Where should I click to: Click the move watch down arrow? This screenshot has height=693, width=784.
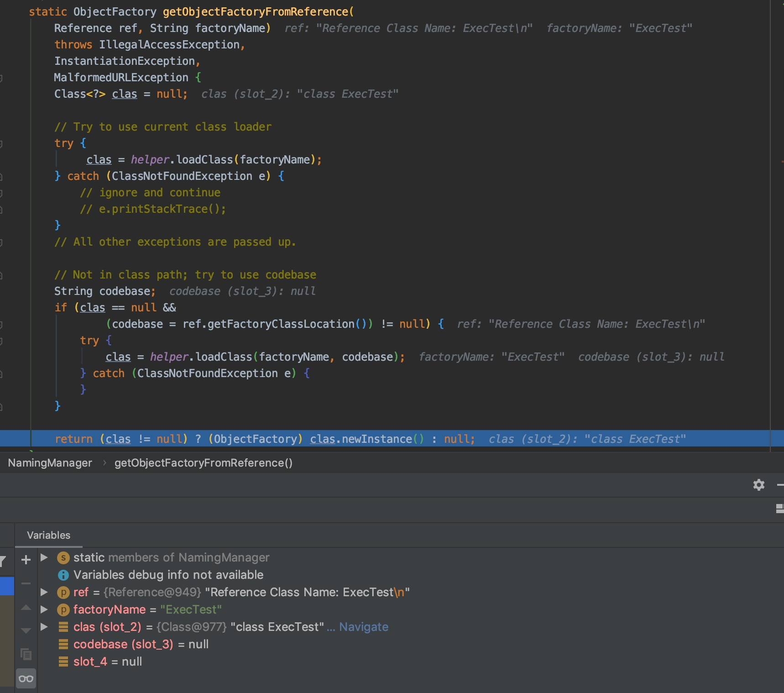(26, 630)
